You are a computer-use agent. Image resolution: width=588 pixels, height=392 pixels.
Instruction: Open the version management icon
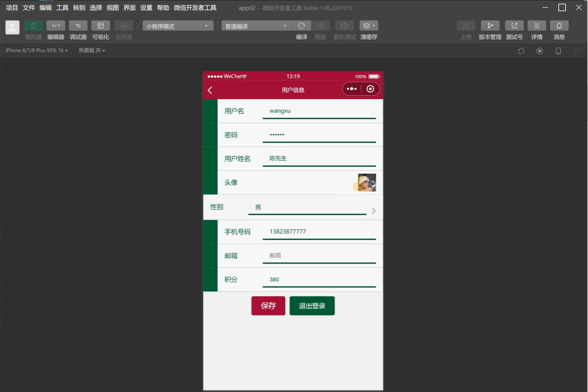(490, 25)
